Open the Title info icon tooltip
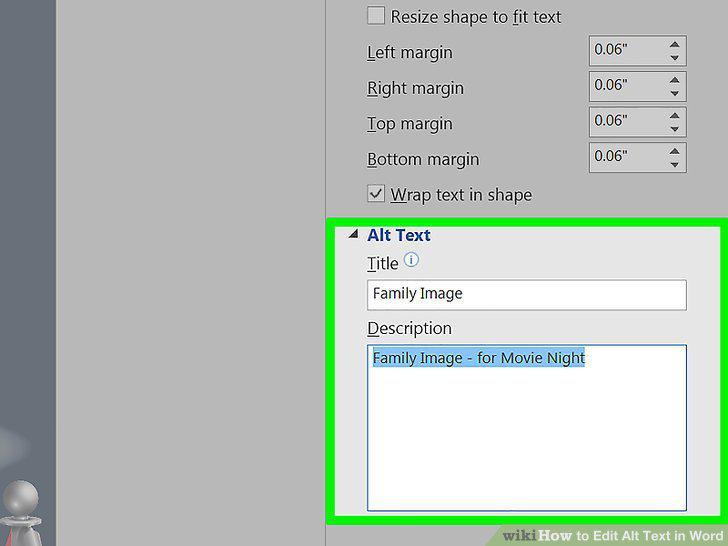This screenshot has height=546, width=728. pos(411,260)
